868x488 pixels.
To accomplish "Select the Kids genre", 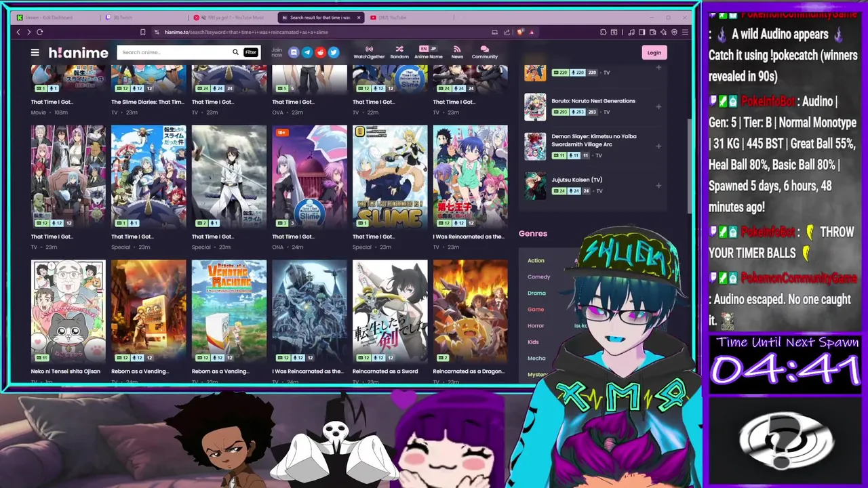I will point(533,342).
